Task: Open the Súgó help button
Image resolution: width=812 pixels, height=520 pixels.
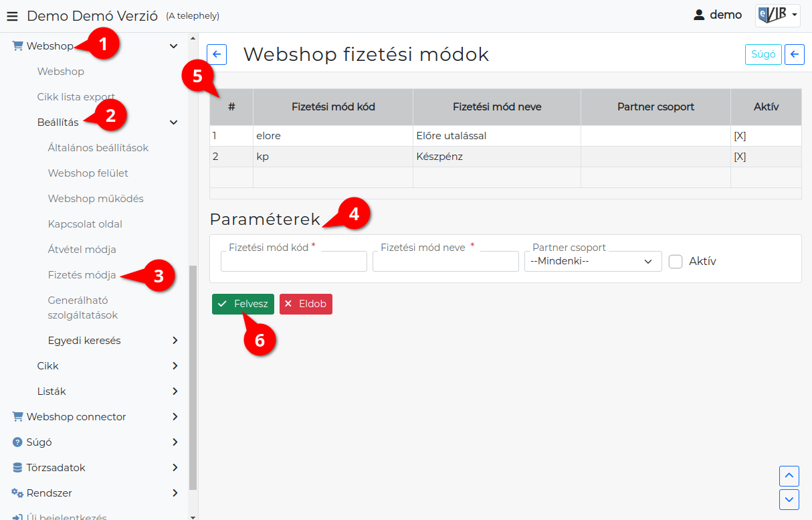Action: 763,54
